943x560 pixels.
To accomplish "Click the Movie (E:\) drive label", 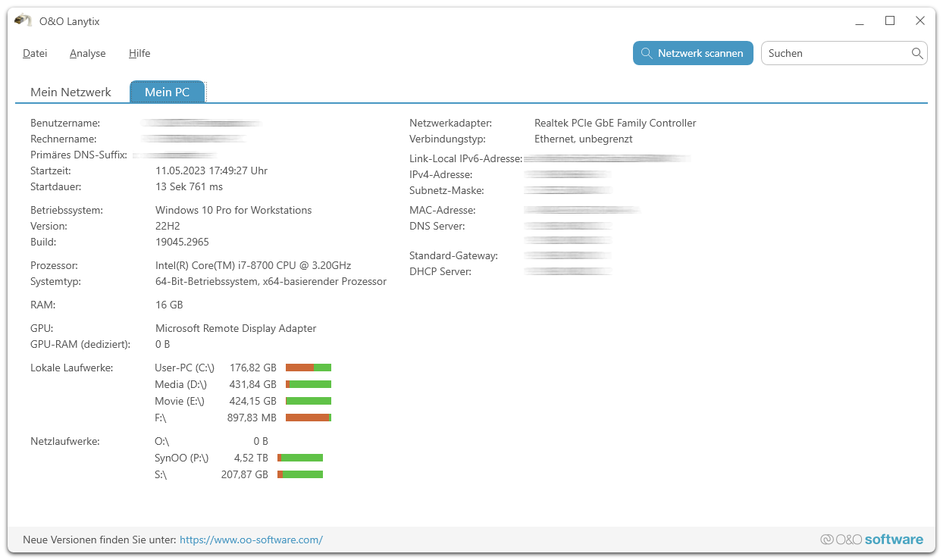I will coord(180,401).
